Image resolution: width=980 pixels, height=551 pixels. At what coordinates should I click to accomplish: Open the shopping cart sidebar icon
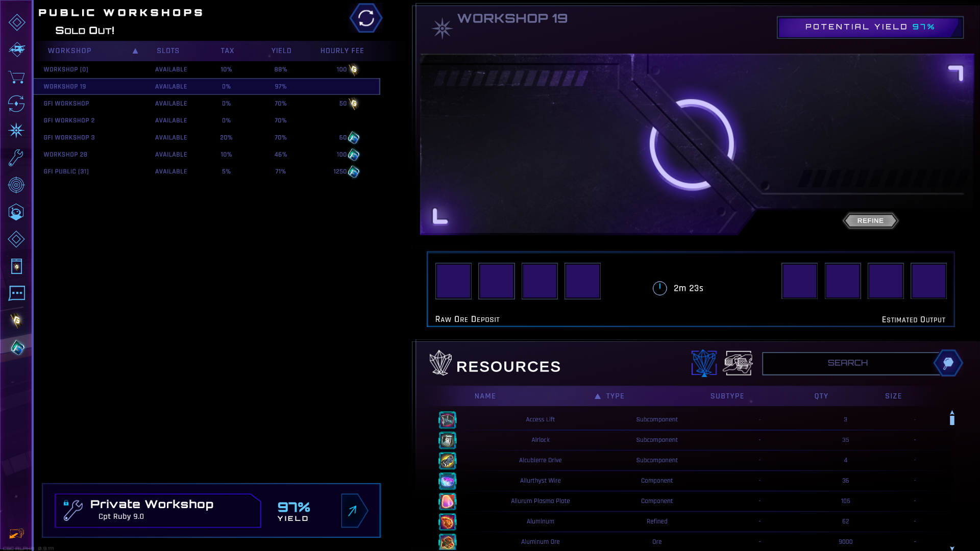pos(16,77)
